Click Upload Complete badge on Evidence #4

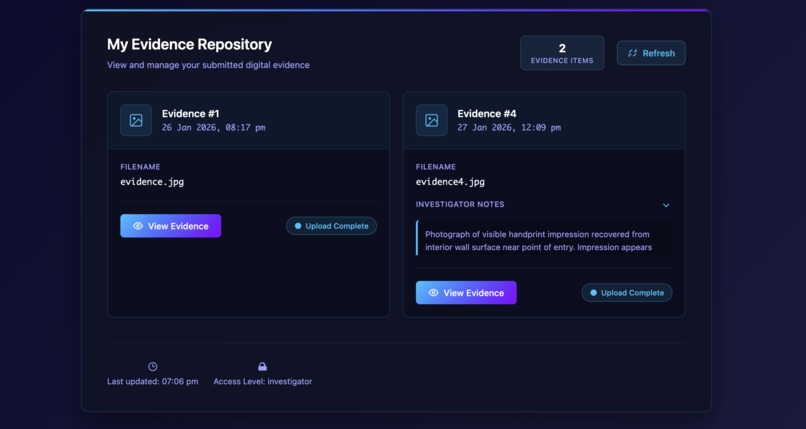pos(627,293)
